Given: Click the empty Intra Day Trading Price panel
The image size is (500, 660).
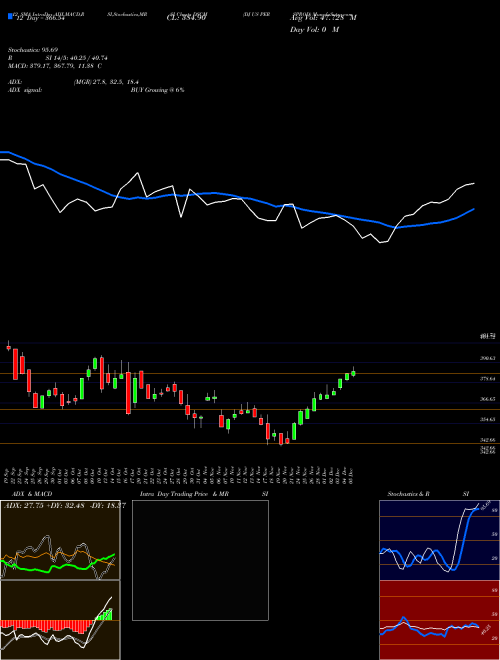Looking at the screenshot, I should (200, 560).
